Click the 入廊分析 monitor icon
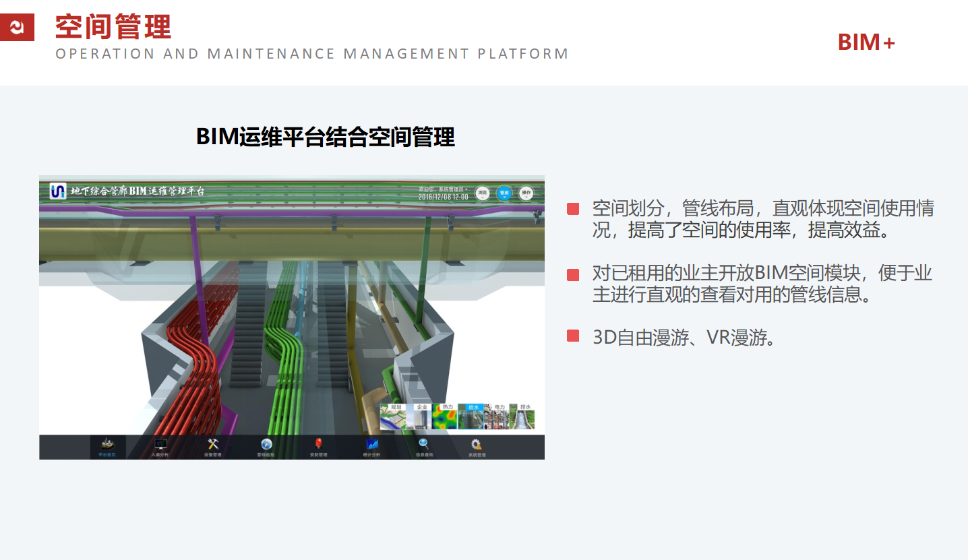The image size is (968, 560). (160, 446)
